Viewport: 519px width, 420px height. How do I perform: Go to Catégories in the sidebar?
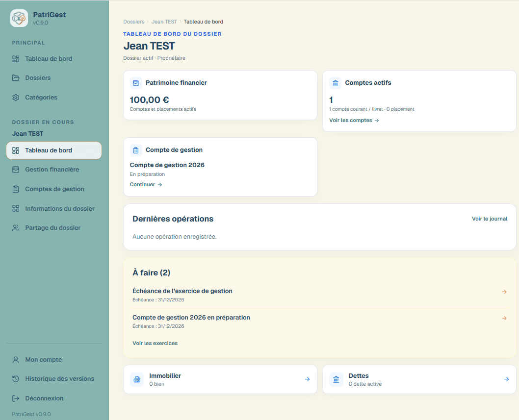click(x=54, y=97)
